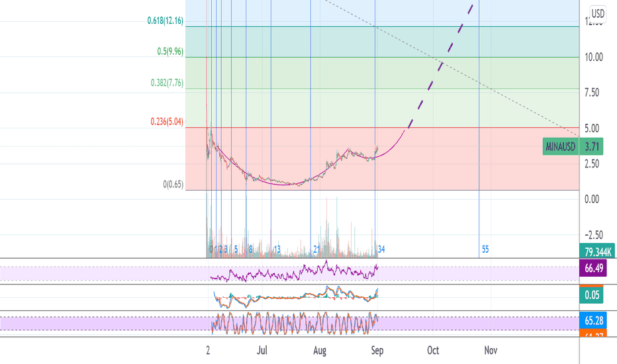Select the 0.382(7.76) Fibonacci label
This screenshot has width=617, height=364.
point(167,83)
